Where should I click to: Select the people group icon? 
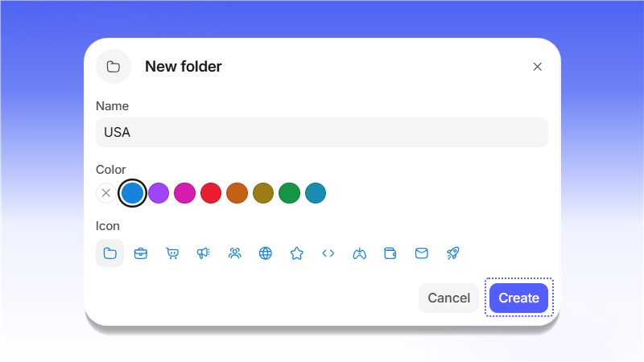(234, 253)
